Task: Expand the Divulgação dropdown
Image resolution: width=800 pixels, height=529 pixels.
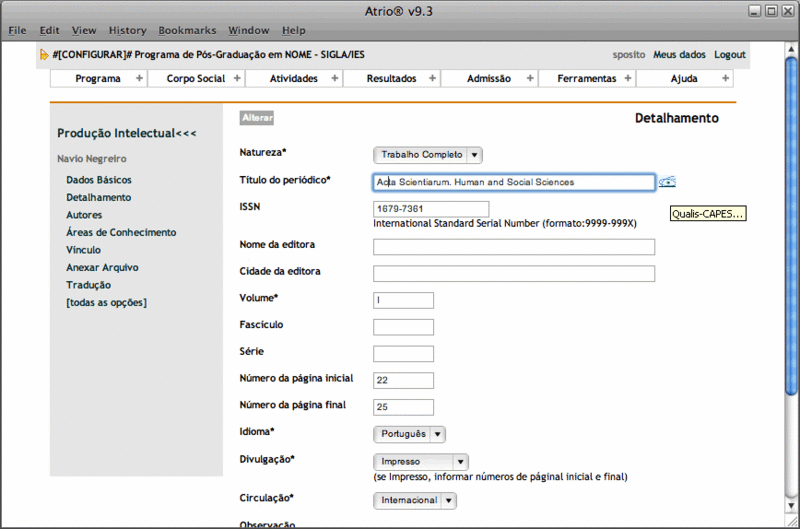Action: (420, 462)
